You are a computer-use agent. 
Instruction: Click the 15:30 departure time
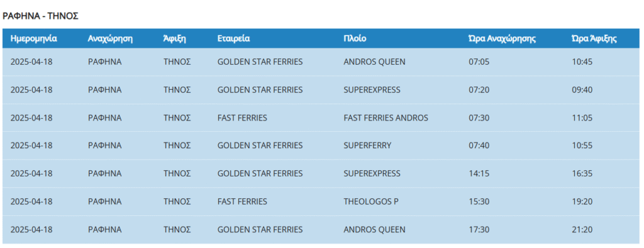click(x=479, y=202)
